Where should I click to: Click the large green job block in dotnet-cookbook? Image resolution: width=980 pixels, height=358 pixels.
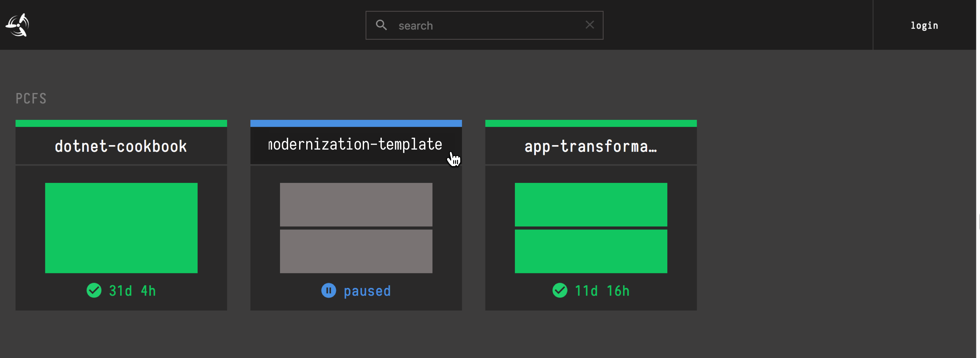click(121, 228)
